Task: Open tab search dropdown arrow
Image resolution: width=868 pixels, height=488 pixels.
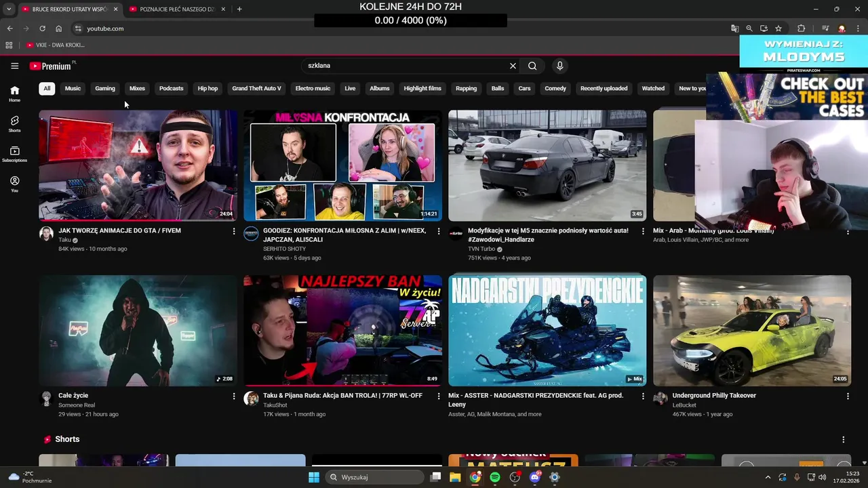Action: [9, 9]
